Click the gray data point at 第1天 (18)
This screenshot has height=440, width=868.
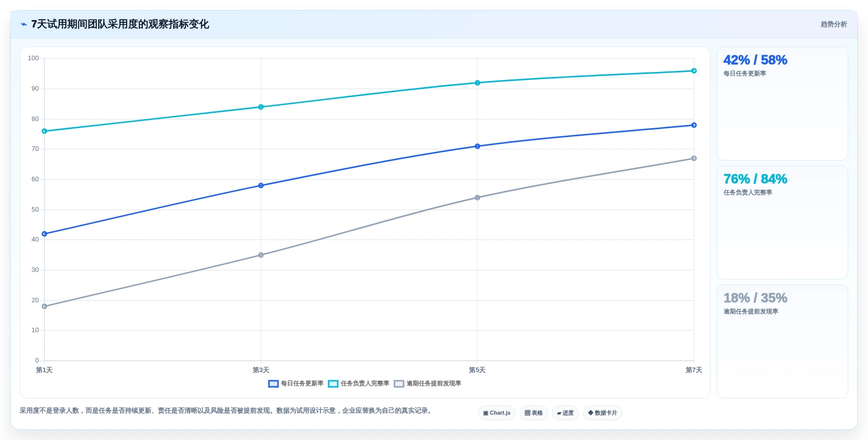click(x=45, y=306)
